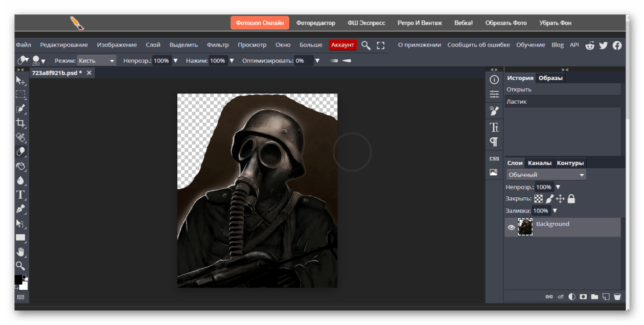Select the Zoom magnifier tool
Screen dimensions: 644x325
pos(20,266)
